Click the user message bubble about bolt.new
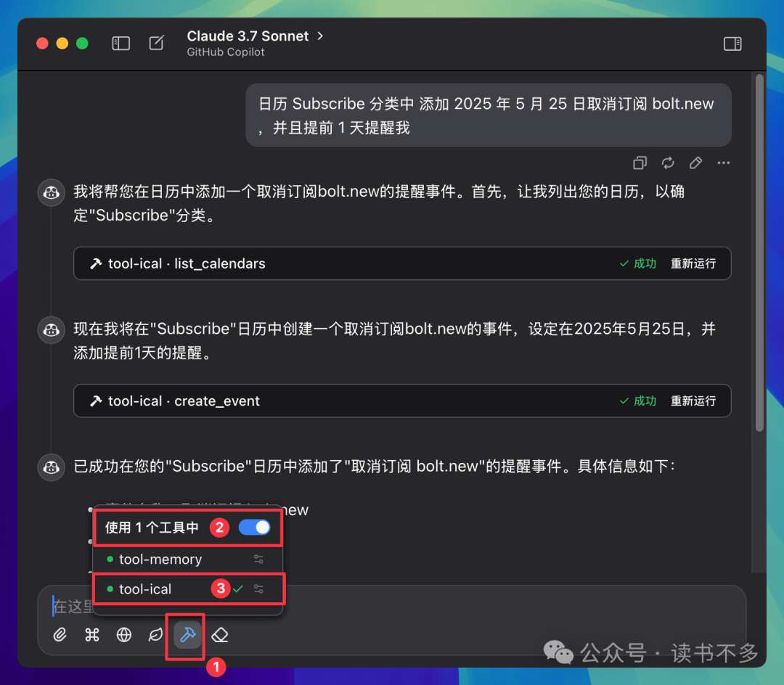The image size is (784, 685). pyautogui.click(x=489, y=115)
